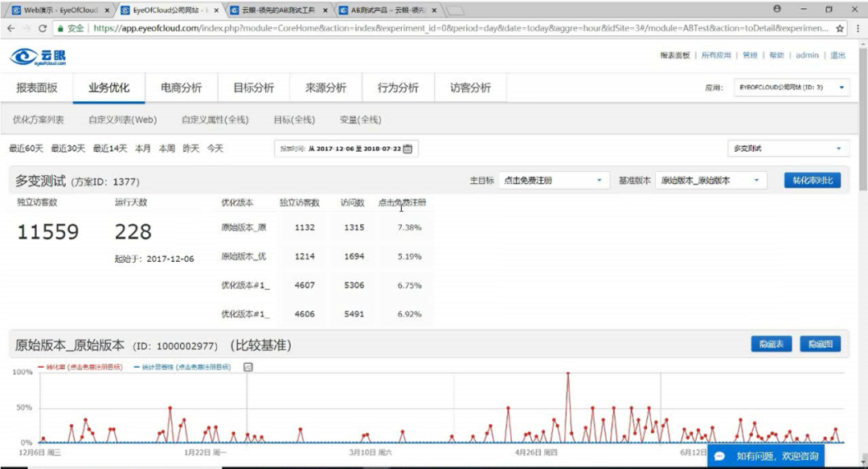
Task: Select the 最近14天 period link
Action: tap(109, 149)
